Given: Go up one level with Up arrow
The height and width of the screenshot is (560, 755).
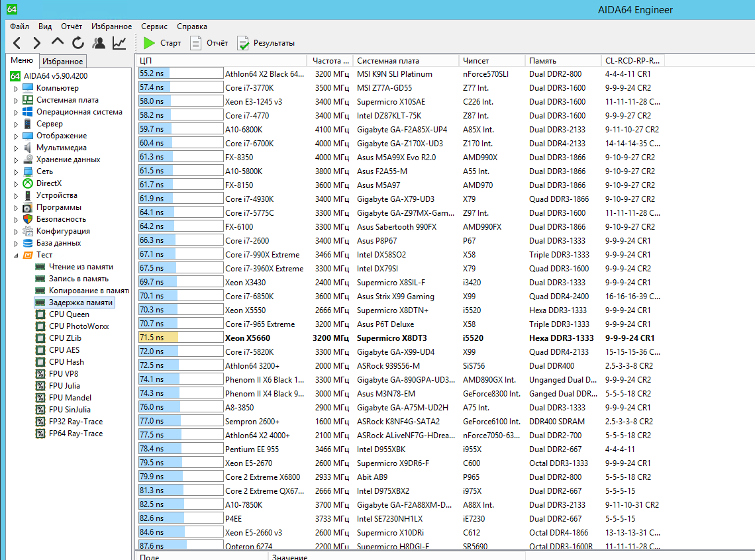Looking at the screenshot, I should (58, 42).
